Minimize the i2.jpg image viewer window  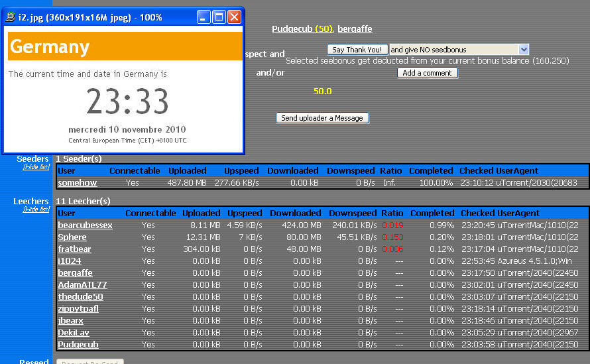(x=204, y=17)
